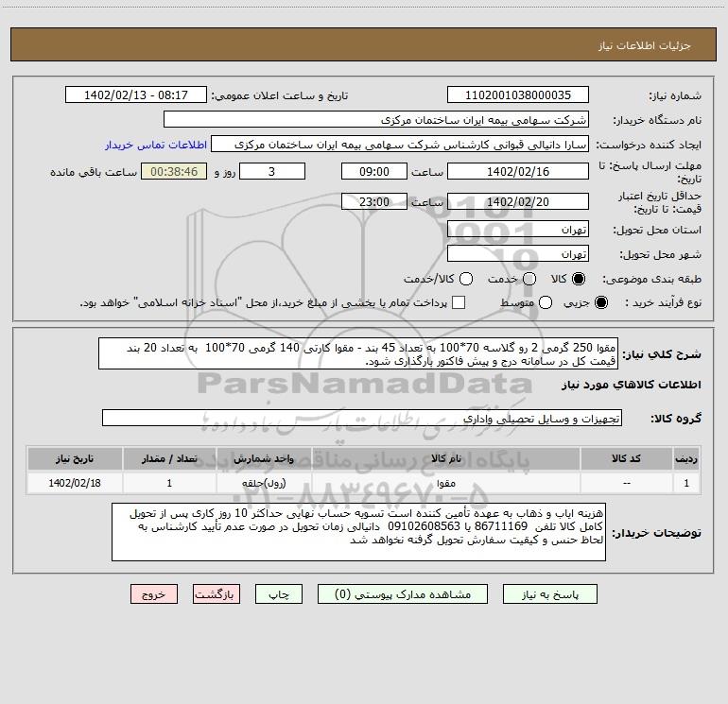Click the days remaining field showing 3
This screenshot has height=704, width=728.
(272, 171)
